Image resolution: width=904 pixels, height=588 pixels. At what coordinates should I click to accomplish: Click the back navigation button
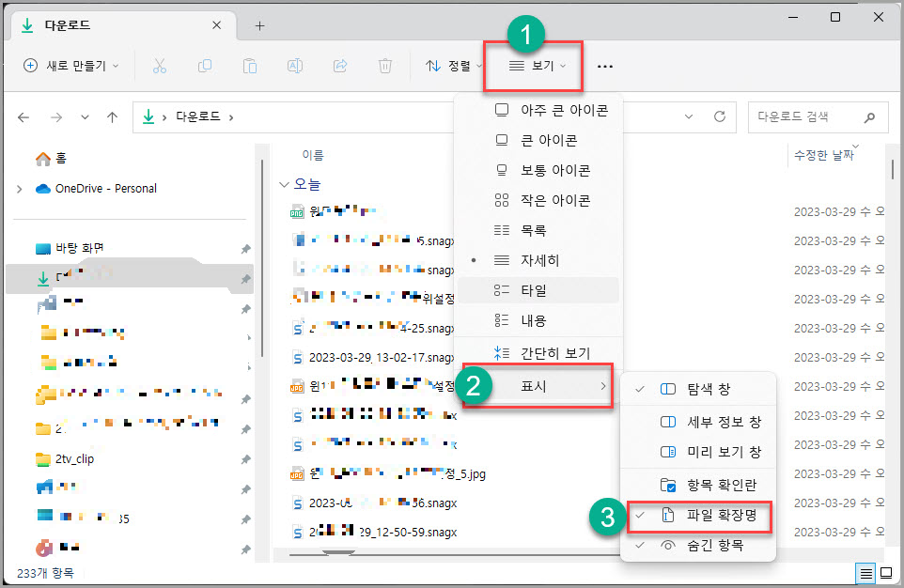click(23, 116)
